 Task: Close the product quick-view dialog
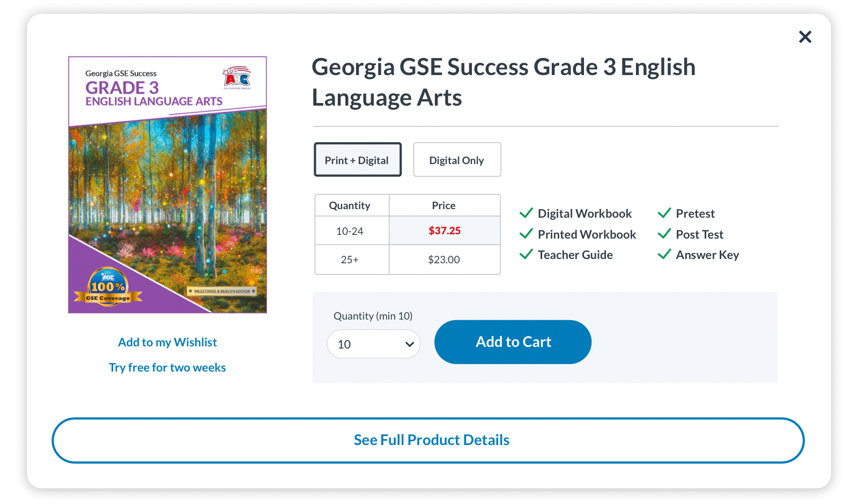[805, 36]
